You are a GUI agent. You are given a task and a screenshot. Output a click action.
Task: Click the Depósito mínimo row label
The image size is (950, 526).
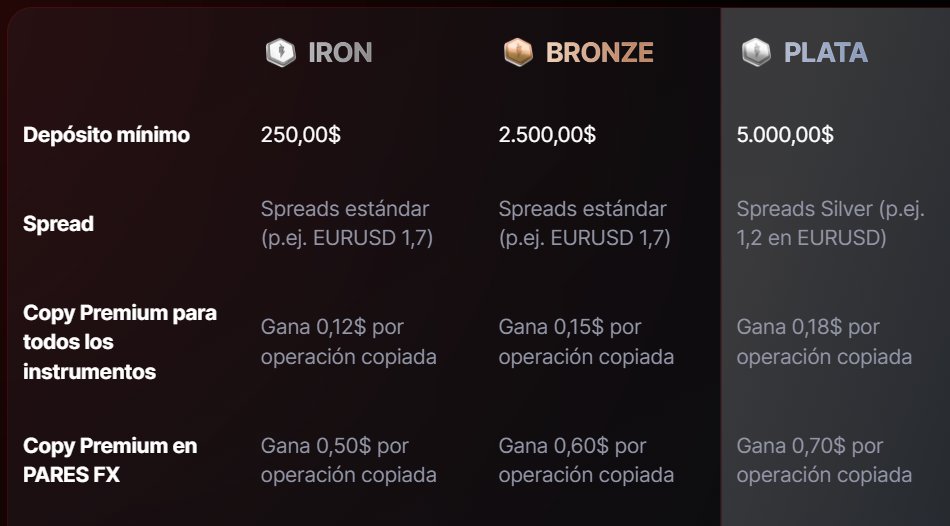[x=106, y=134]
